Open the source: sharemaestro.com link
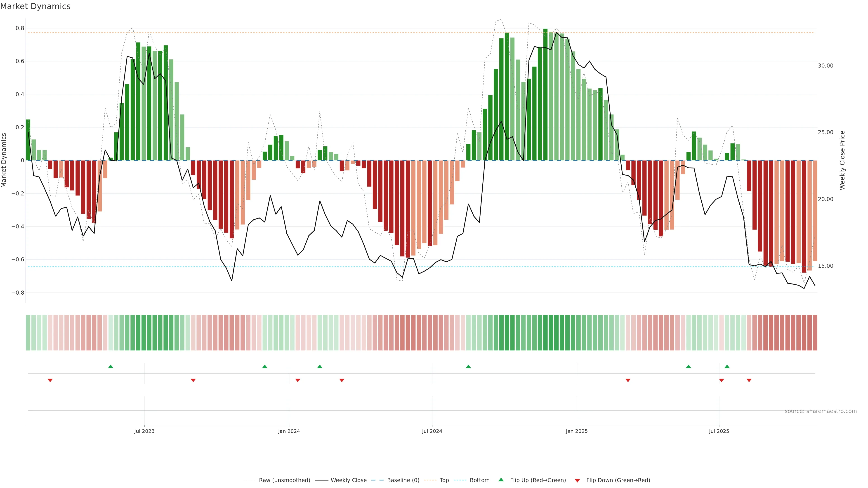Image resolution: width=868 pixels, height=488 pixels. click(821, 411)
